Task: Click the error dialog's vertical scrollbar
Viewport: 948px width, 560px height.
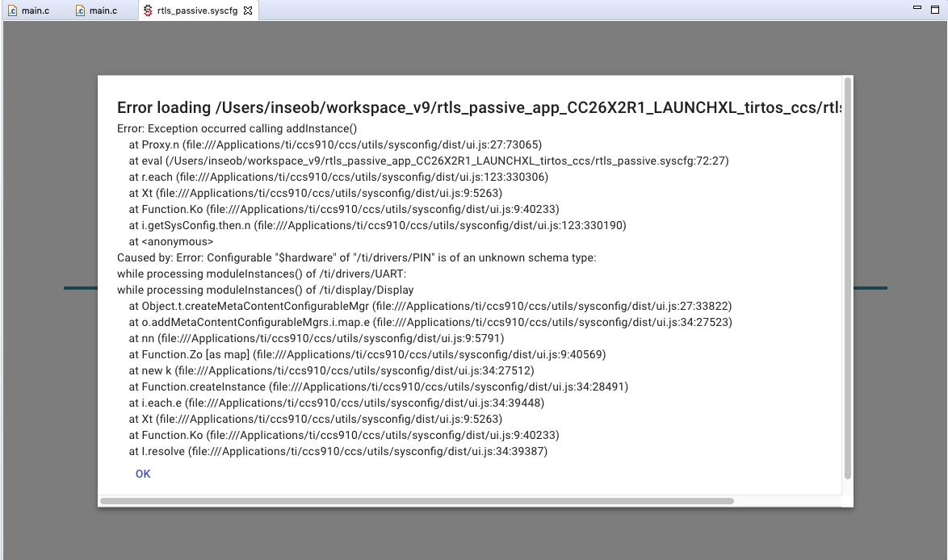Action: [848, 278]
